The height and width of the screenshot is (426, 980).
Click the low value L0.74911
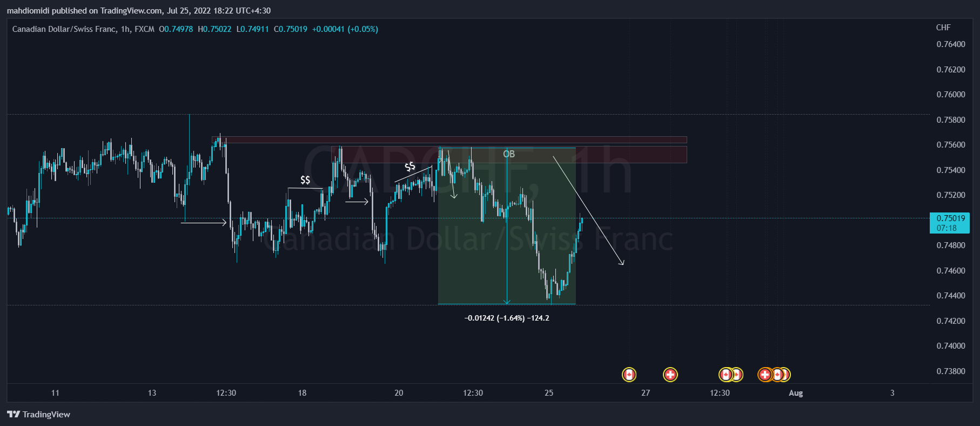[252, 29]
